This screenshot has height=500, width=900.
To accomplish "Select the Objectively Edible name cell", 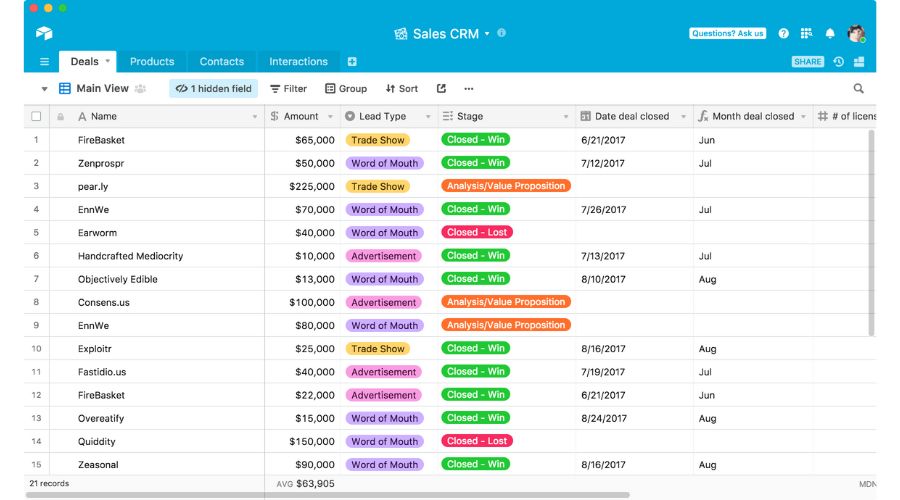I will point(157,279).
